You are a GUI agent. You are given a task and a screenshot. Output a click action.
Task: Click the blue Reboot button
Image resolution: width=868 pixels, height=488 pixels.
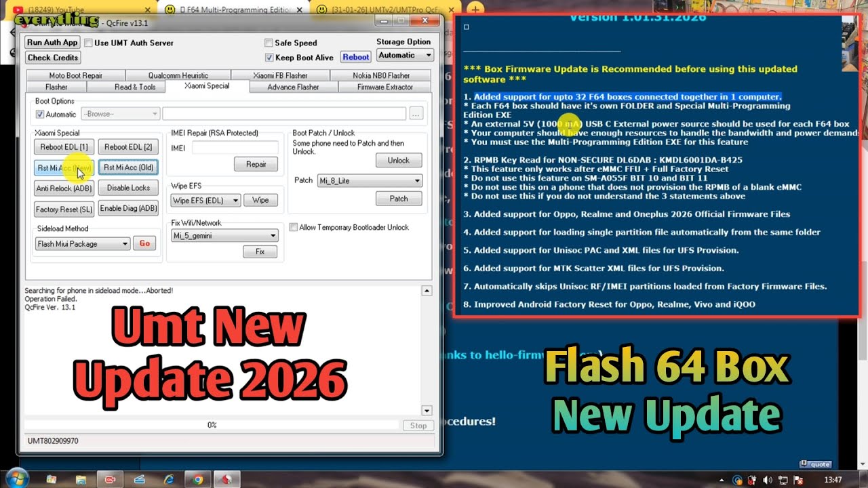(x=356, y=57)
